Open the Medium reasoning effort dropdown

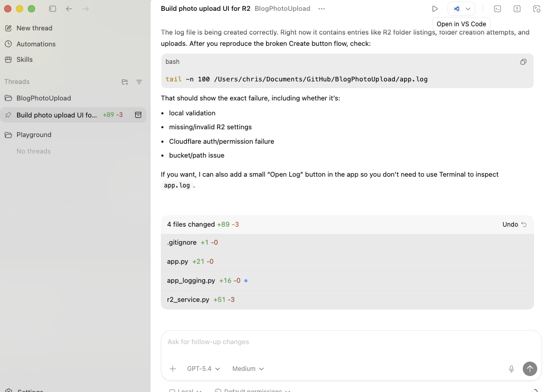coord(248,369)
